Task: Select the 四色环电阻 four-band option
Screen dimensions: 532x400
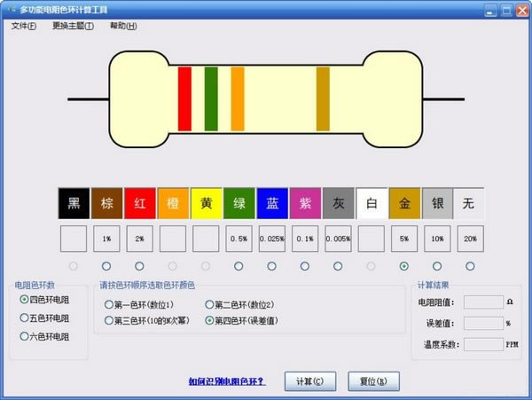Action: [x=24, y=300]
